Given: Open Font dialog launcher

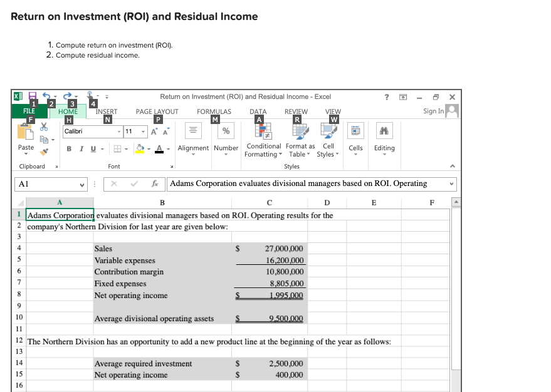Looking at the screenshot, I should (172, 167).
